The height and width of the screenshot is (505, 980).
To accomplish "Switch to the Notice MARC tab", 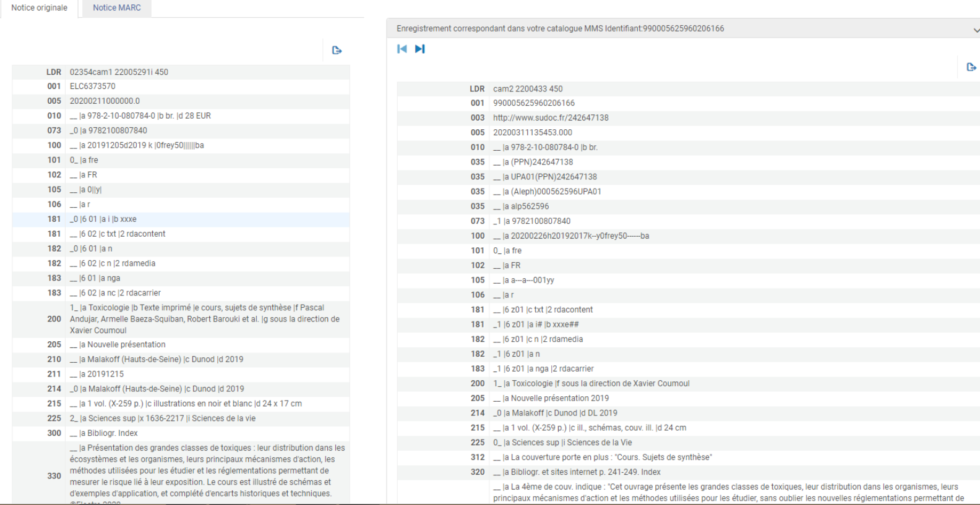I will pos(116,8).
